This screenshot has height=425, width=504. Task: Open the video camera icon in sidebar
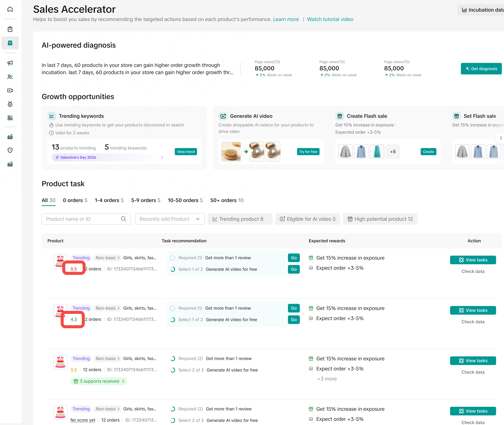click(x=10, y=90)
